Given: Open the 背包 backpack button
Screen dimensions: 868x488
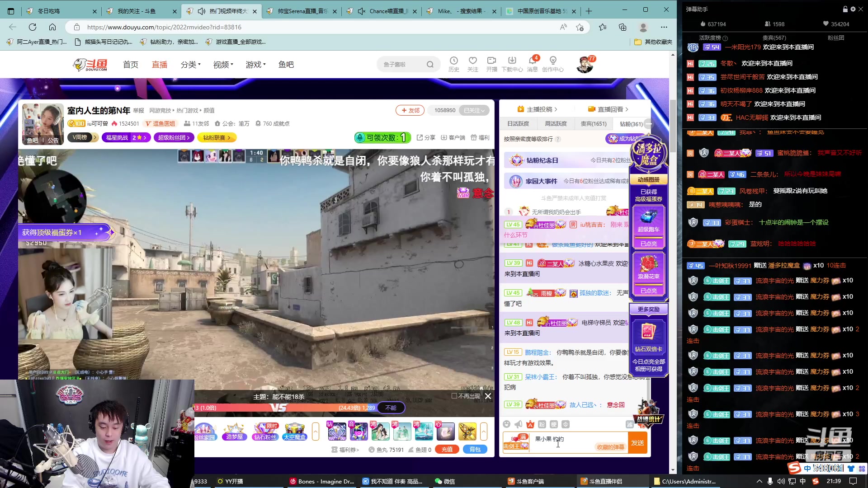Looking at the screenshot, I should (x=475, y=450).
